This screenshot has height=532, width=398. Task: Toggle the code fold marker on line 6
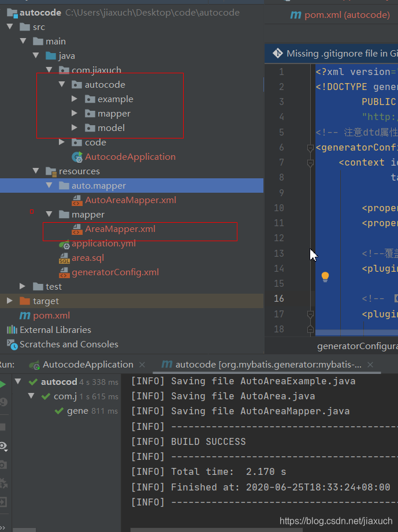[310, 148]
